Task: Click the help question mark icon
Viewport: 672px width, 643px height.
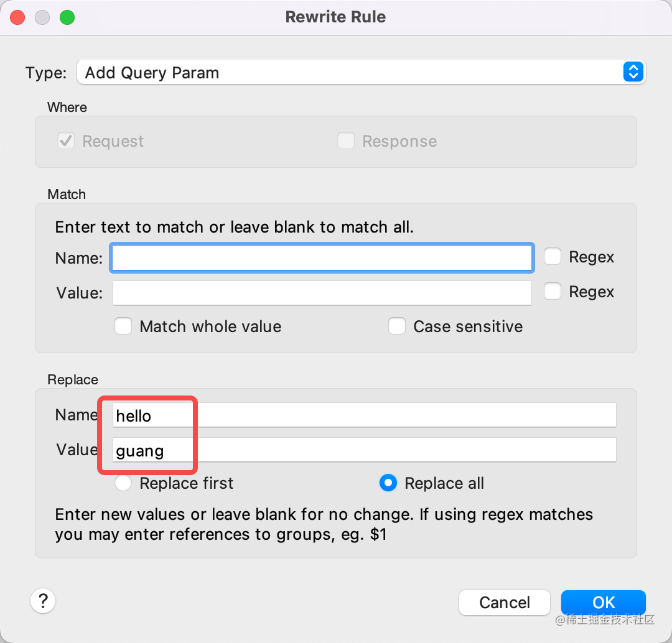Action: pyautogui.click(x=43, y=601)
